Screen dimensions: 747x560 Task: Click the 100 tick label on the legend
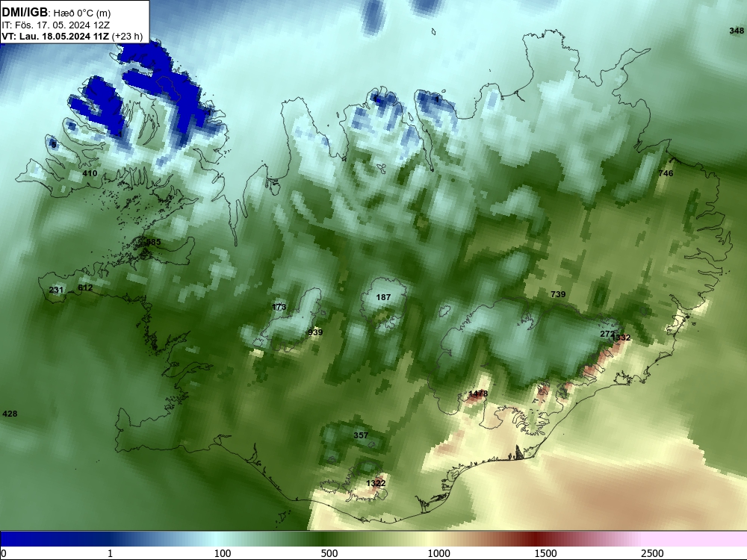pos(223,553)
